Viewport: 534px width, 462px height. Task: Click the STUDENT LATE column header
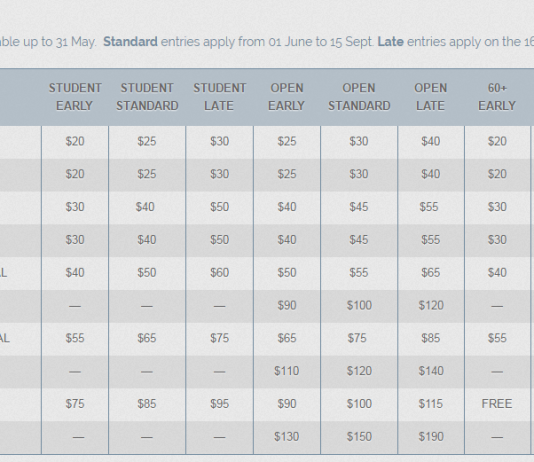220,97
